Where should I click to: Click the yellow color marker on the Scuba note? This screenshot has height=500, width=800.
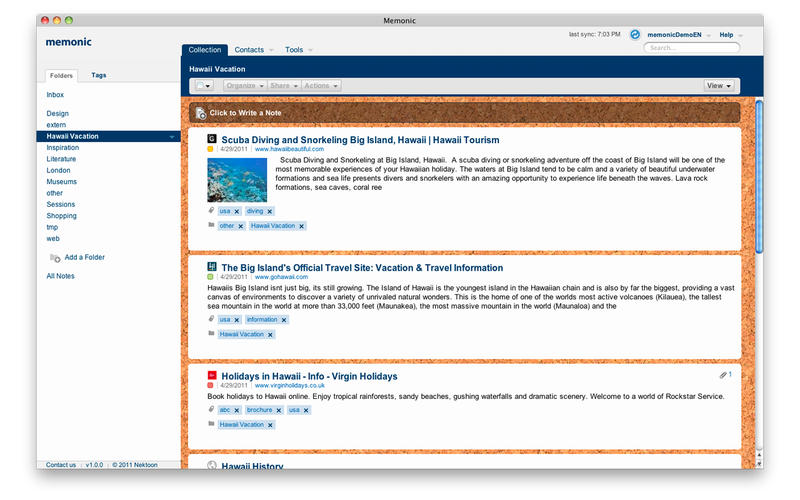coord(211,149)
